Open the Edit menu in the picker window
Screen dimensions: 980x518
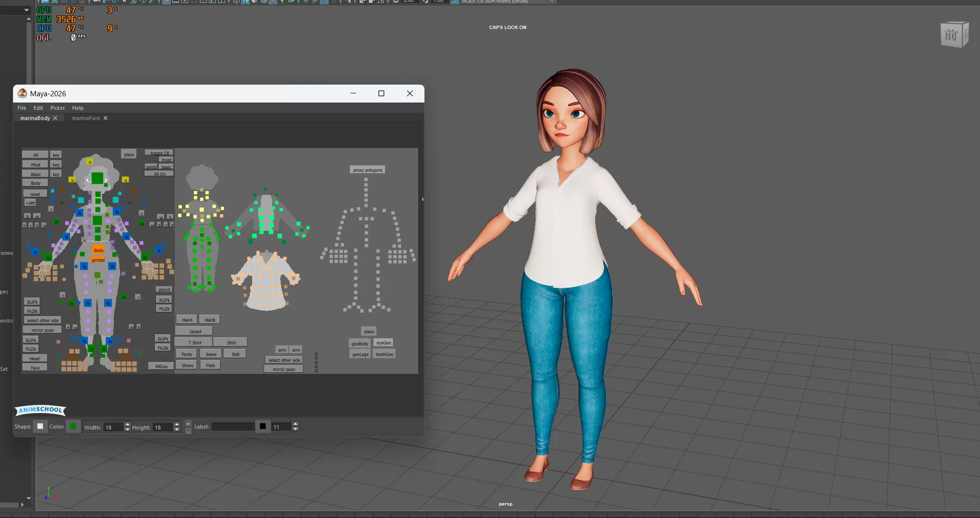[38, 108]
